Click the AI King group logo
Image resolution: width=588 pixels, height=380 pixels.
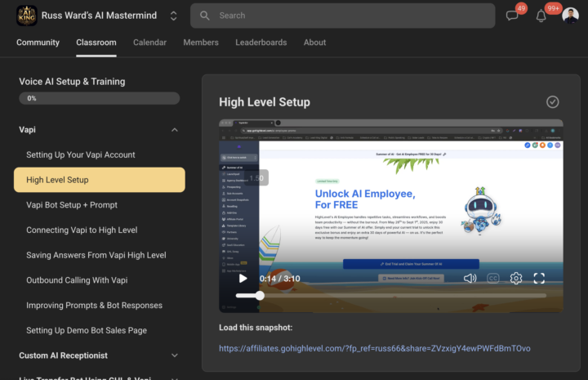pos(27,16)
